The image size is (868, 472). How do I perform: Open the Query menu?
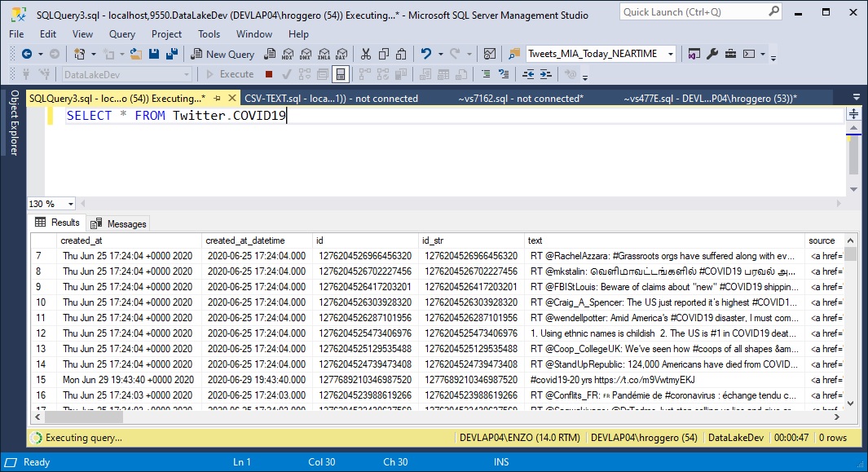coord(121,33)
